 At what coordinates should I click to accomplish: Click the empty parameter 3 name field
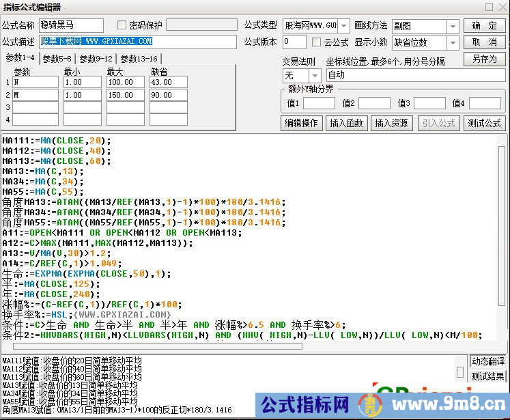[x=36, y=107]
